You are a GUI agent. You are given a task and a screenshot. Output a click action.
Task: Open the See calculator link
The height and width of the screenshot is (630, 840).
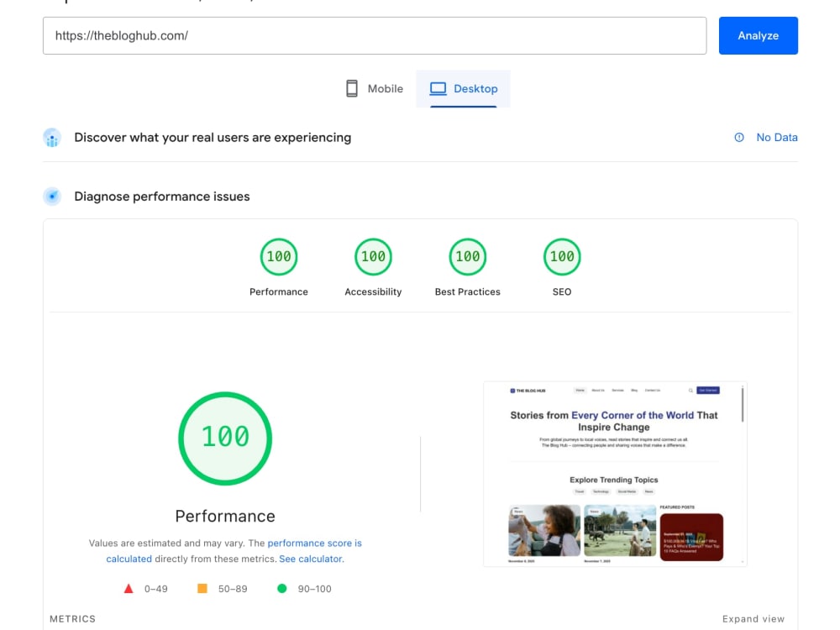[x=310, y=559]
